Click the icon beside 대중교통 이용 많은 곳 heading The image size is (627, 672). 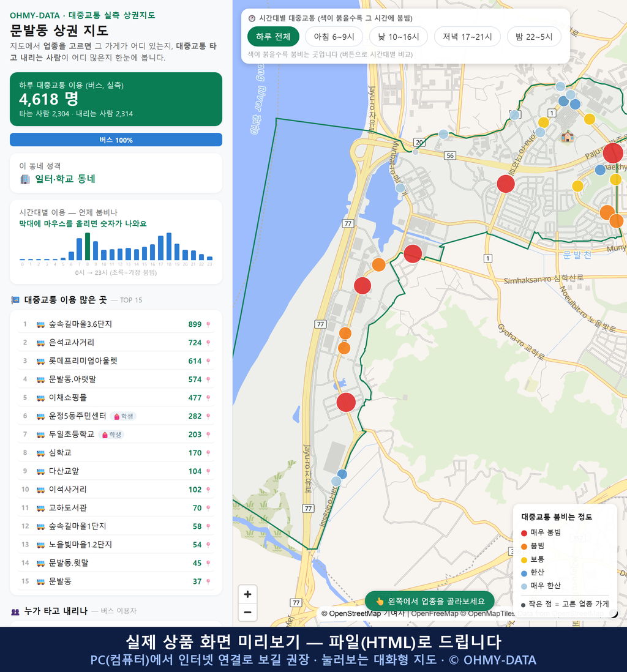click(x=15, y=300)
